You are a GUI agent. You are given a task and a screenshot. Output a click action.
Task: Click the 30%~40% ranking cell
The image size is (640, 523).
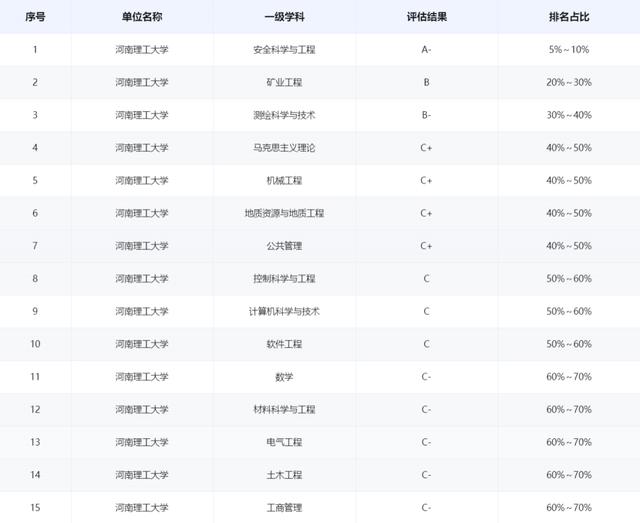569,115
